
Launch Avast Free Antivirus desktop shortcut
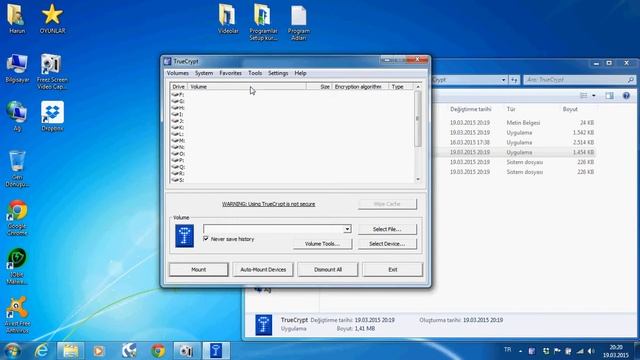point(17,315)
